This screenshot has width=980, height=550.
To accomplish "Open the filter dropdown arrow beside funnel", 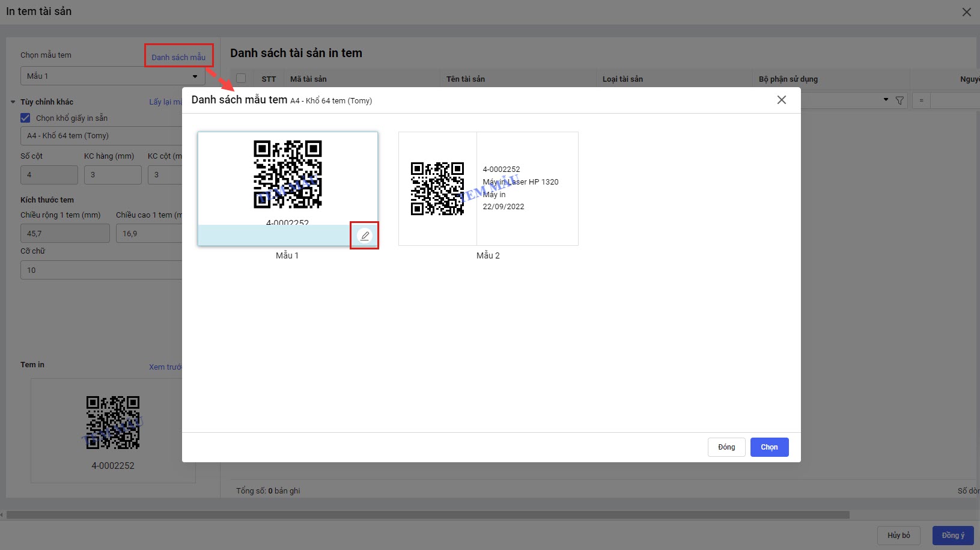I will click(886, 100).
